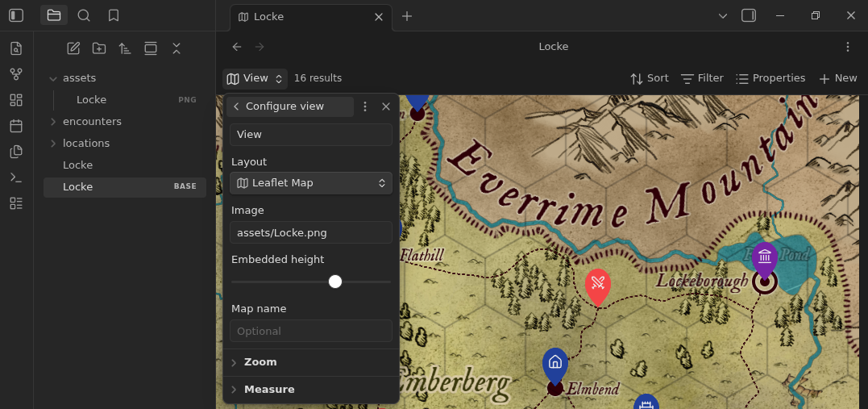
Task: Click the Map name field
Action: coord(311,331)
